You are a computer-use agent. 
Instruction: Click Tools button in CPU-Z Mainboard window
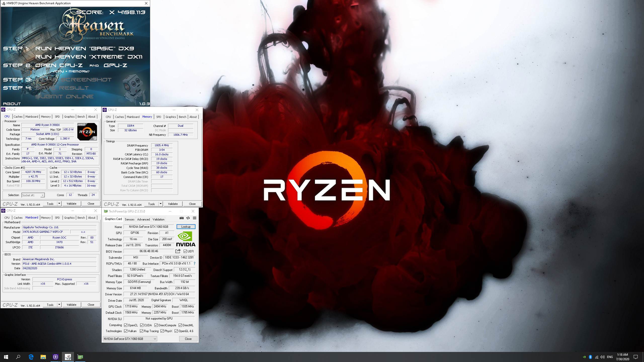(x=50, y=305)
